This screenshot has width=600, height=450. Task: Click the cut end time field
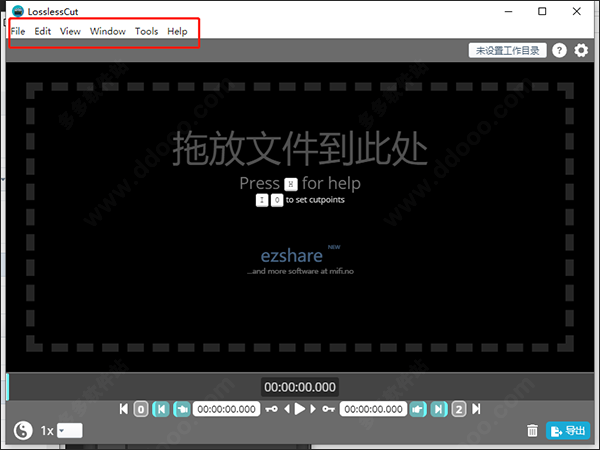coord(373,409)
